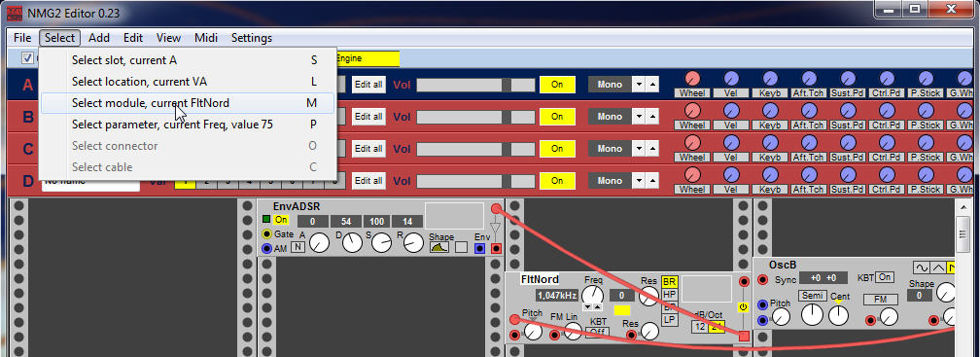Screen dimensions: 980x357
Task: Click the Semi button in OscB
Action: coord(813,296)
